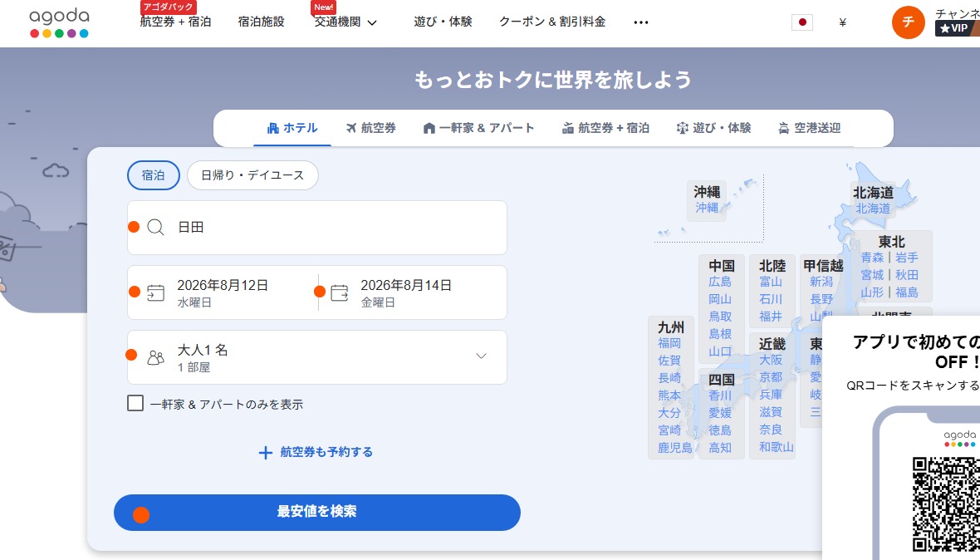The width and height of the screenshot is (980, 560).
Task: Open check-out date 2026年8月14日
Action: 413,292
